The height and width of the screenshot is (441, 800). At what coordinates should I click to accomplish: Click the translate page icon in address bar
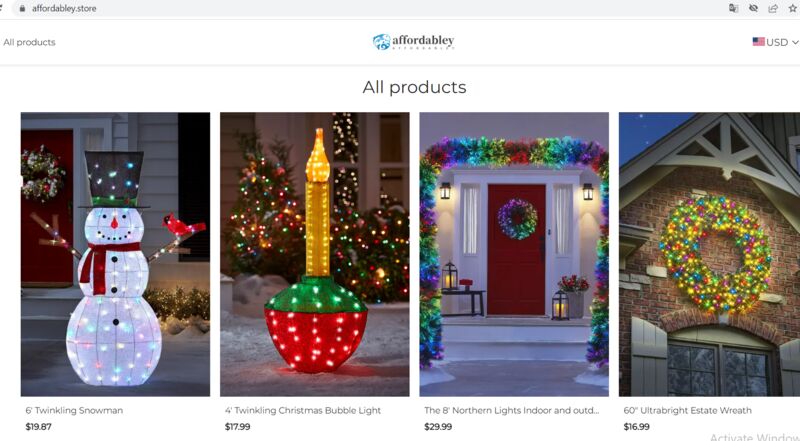pos(733,8)
